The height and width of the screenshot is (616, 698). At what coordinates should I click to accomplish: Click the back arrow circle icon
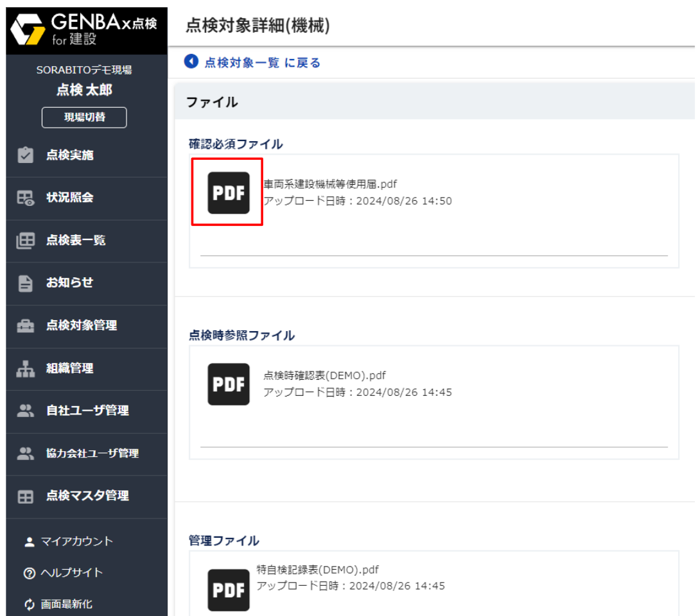pyautogui.click(x=191, y=62)
